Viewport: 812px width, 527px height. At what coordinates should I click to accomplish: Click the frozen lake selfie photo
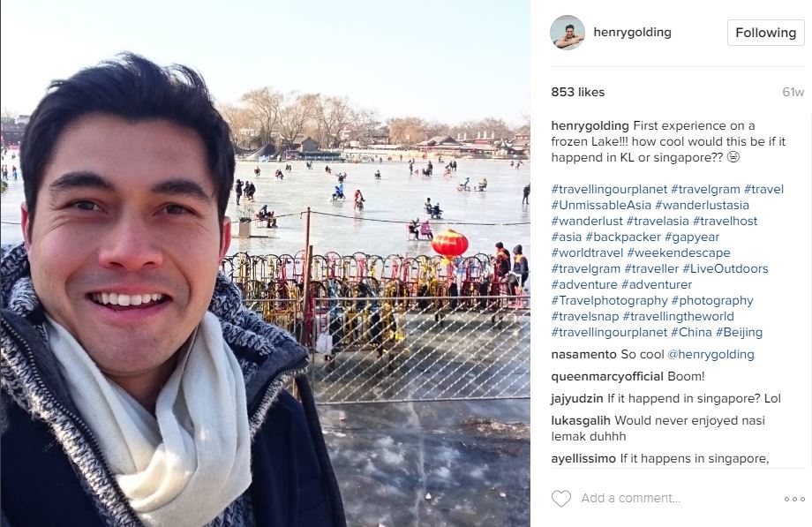point(265,263)
